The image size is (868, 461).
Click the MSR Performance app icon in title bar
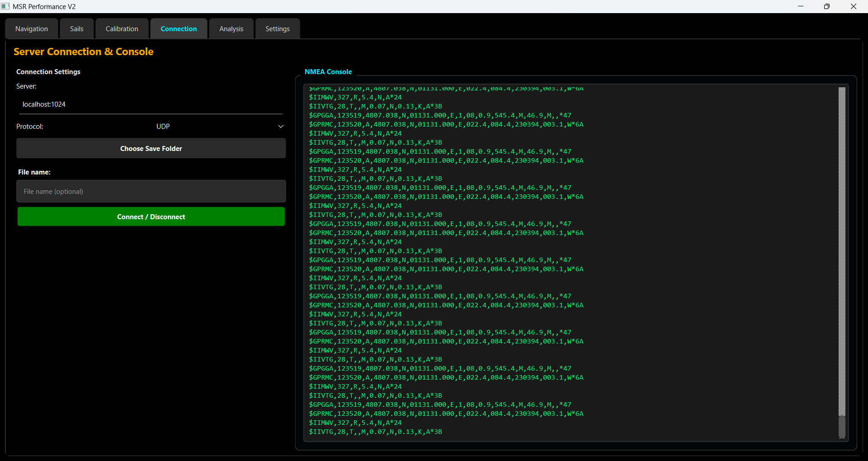pyautogui.click(x=5, y=6)
